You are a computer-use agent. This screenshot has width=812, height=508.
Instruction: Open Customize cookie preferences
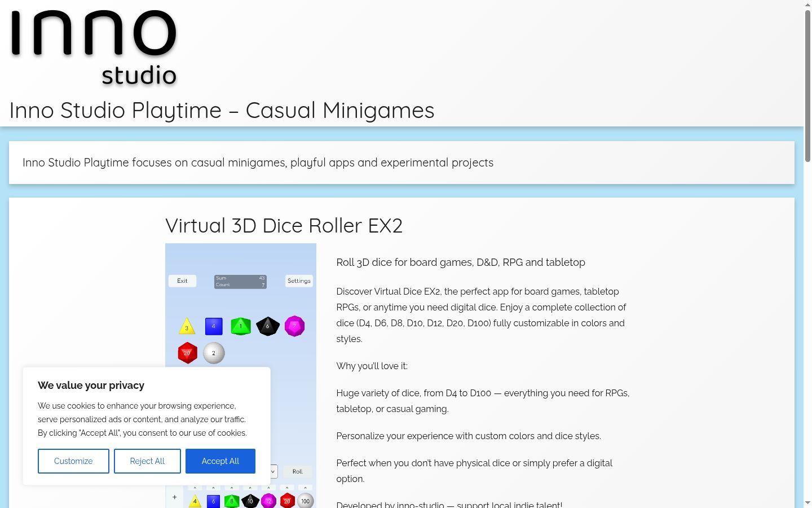tap(73, 461)
